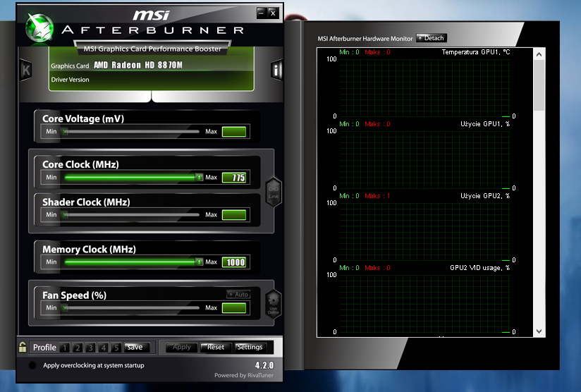Minimize the Afterburner window

pyautogui.click(x=262, y=13)
